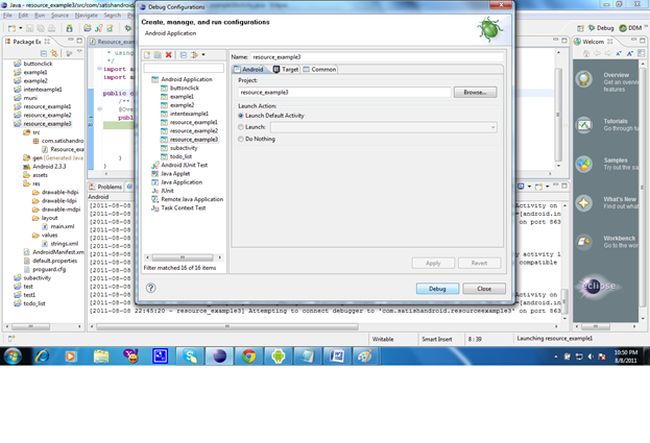The height and width of the screenshot is (443, 650).
Task: Click Internet Explorer in the taskbar
Action: point(42,356)
